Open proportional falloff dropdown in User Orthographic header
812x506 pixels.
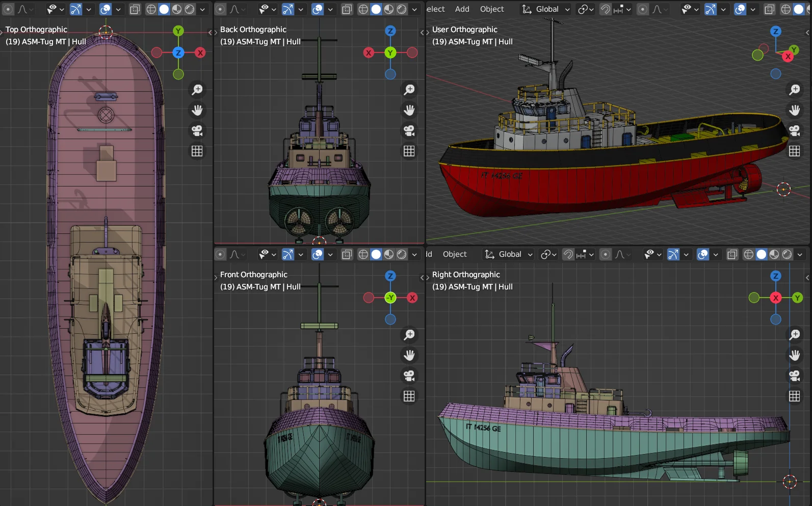(661, 9)
